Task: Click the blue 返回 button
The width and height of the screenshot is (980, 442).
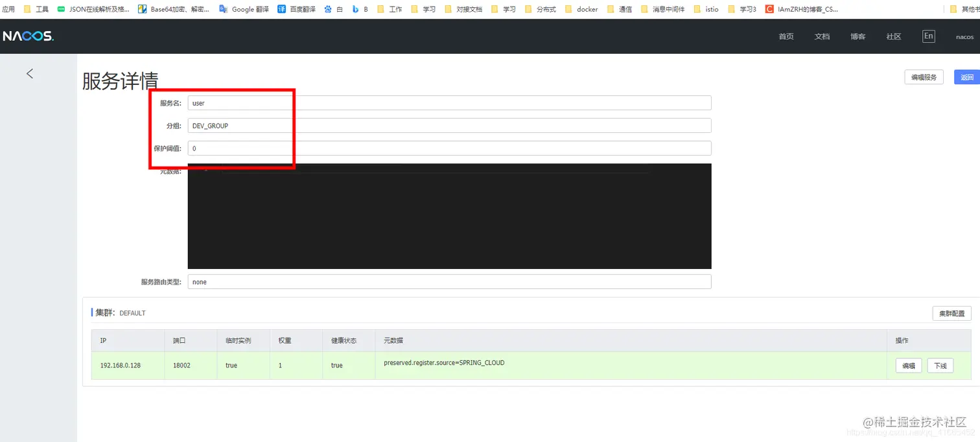Action: pos(967,77)
